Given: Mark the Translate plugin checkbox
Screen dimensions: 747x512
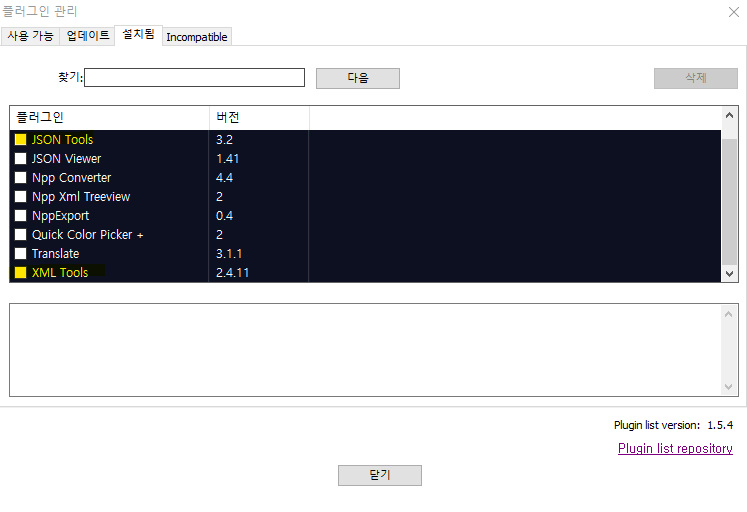Looking at the screenshot, I should pos(20,254).
